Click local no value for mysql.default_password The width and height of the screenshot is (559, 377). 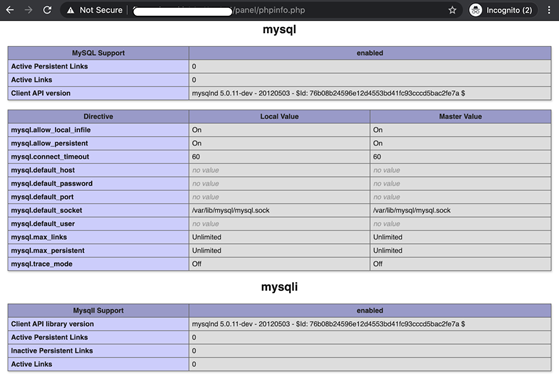(x=206, y=184)
